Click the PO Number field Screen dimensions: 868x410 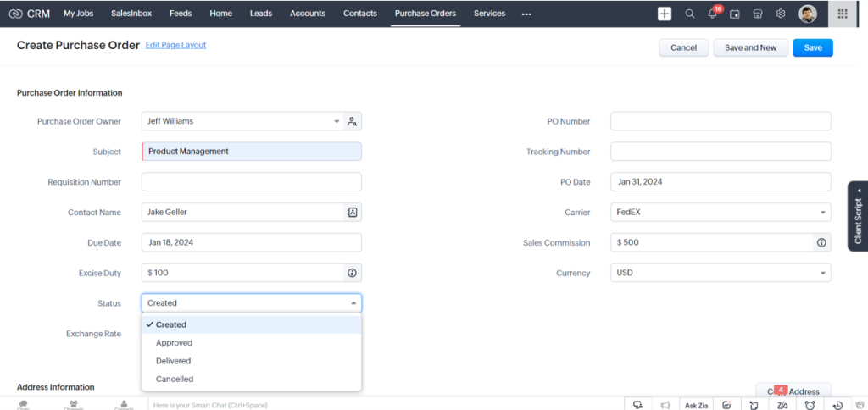(721, 121)
